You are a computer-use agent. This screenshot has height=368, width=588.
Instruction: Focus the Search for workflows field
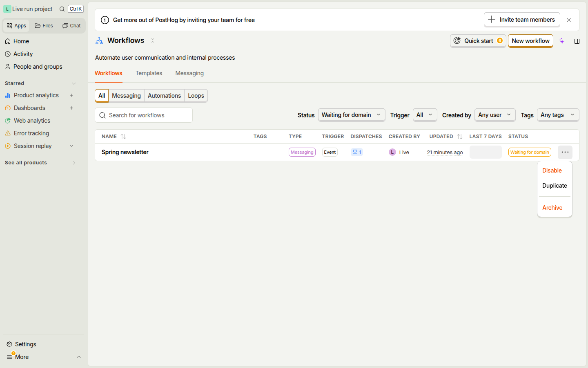144,115
